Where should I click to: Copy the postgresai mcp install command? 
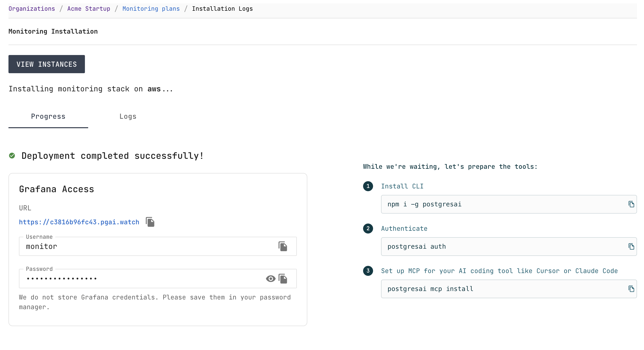click(631, 289)
